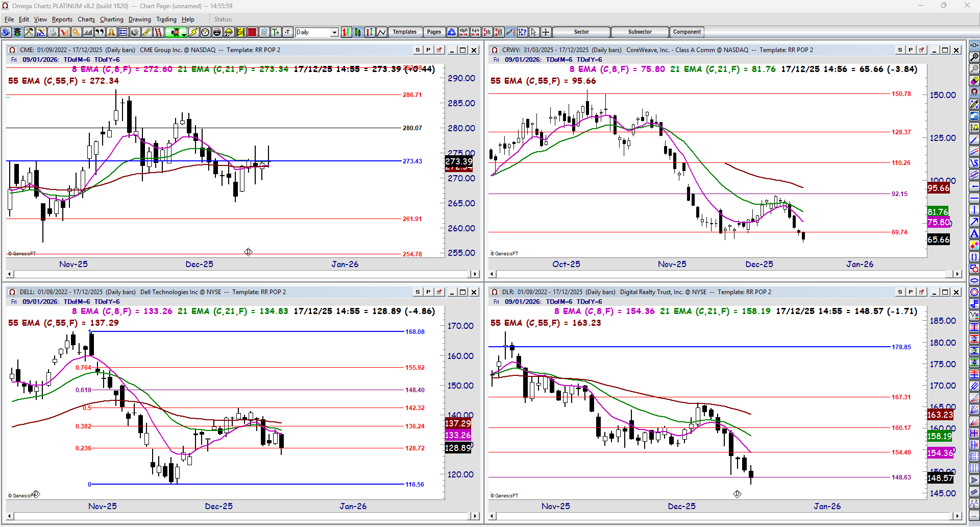Click right scroll arrow of CRWV chart

(x=957, y=274)
